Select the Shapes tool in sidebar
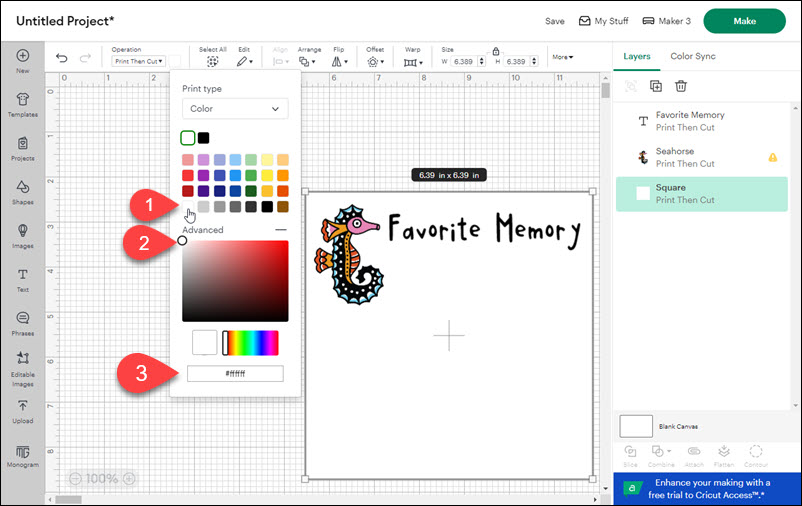 pos(22,188)
